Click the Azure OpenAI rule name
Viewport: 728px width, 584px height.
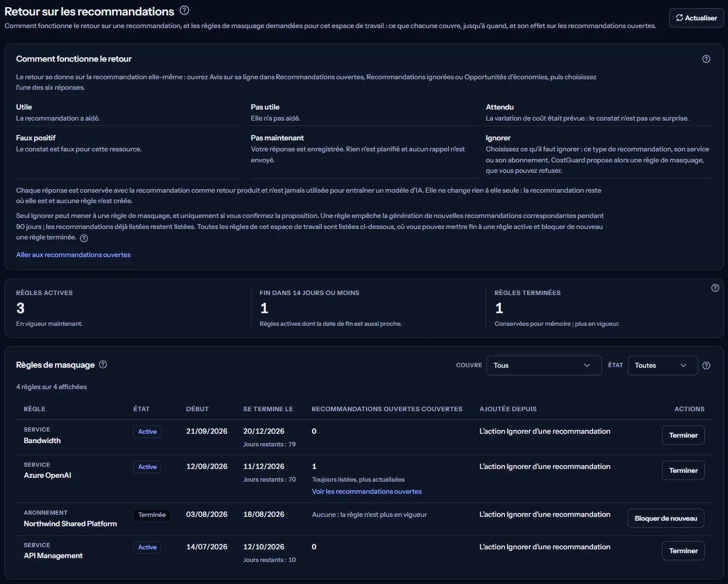coord(47,476)
